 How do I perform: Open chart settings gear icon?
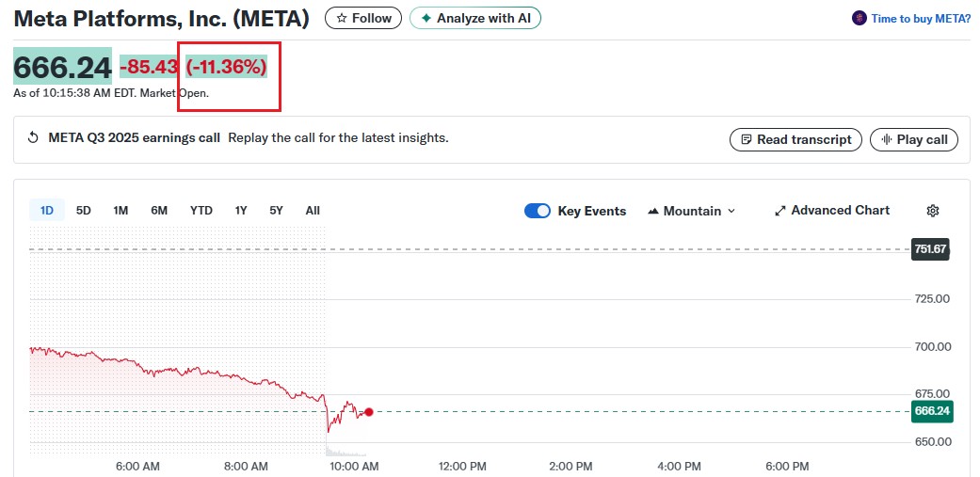click(933, 211)
